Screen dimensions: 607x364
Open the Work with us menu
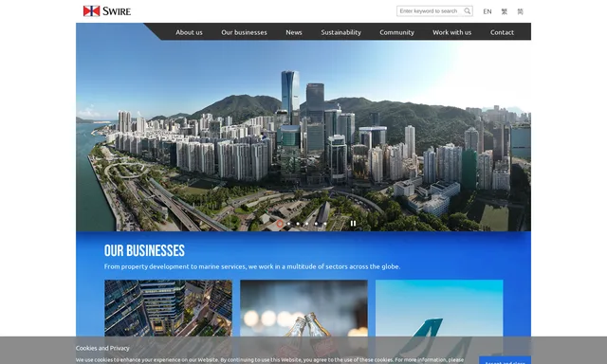[451, 32]
